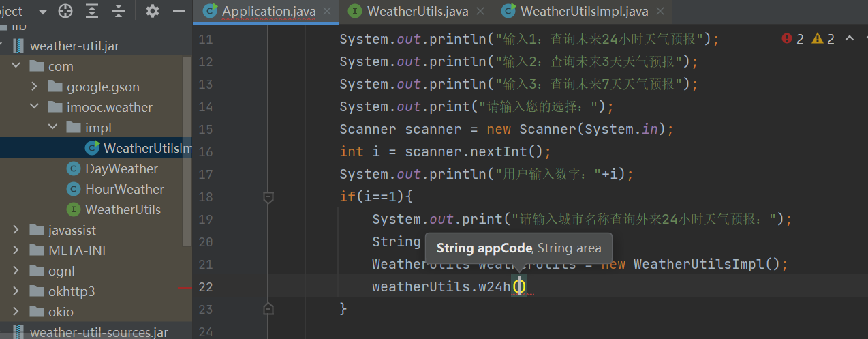The image size is (868, 339).
Task: Click the yellow warning count indicator
Action: pyautogui.click(x=823, y=39)
